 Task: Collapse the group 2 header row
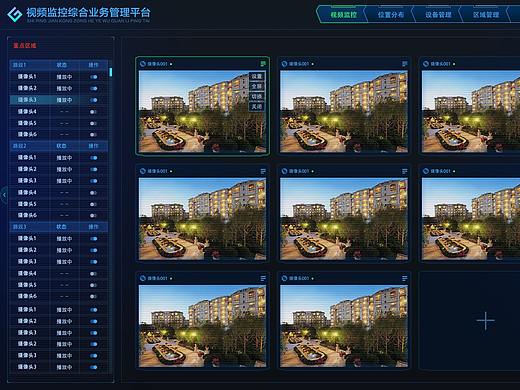coord(59,146)
